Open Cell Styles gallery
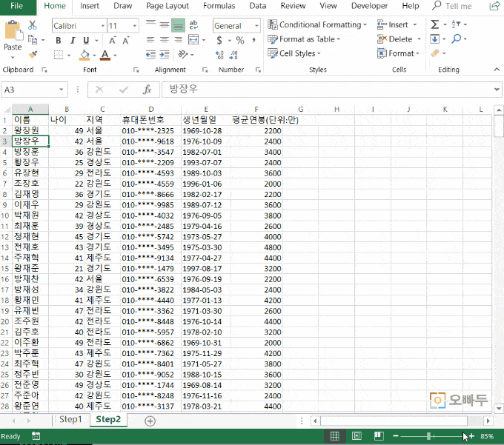 (294, 53)
